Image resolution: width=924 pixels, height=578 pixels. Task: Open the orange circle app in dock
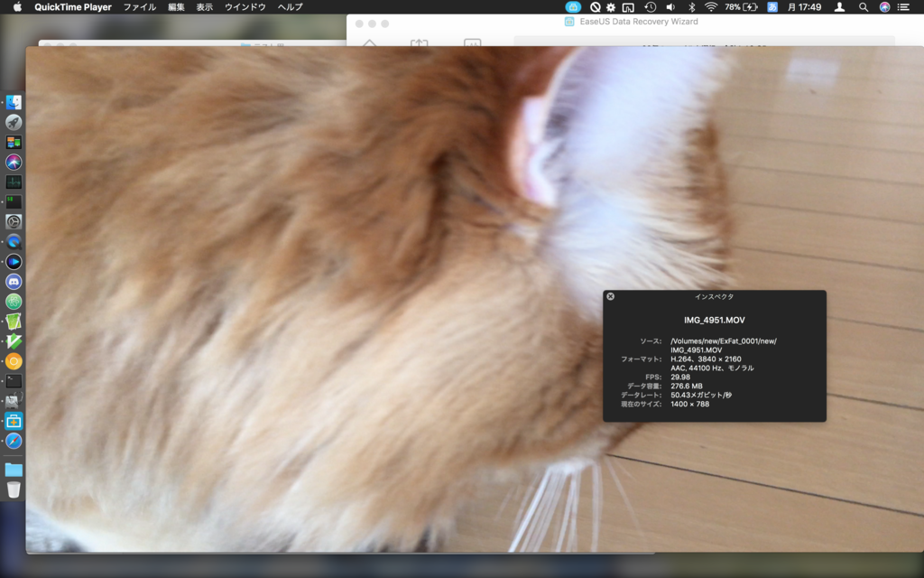tap(14, 361)
